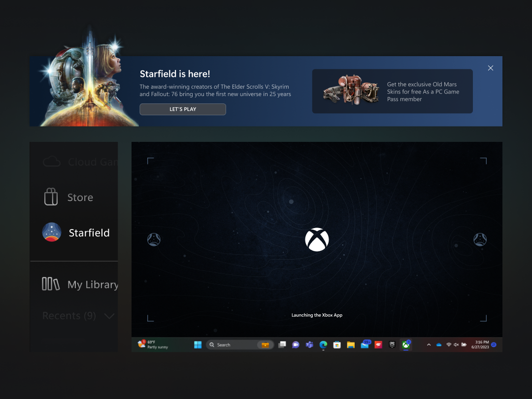Screen dimensions: 532x399
Task: Open notification center badge icon
Action: pyautogui.click(x=494, y=345)
